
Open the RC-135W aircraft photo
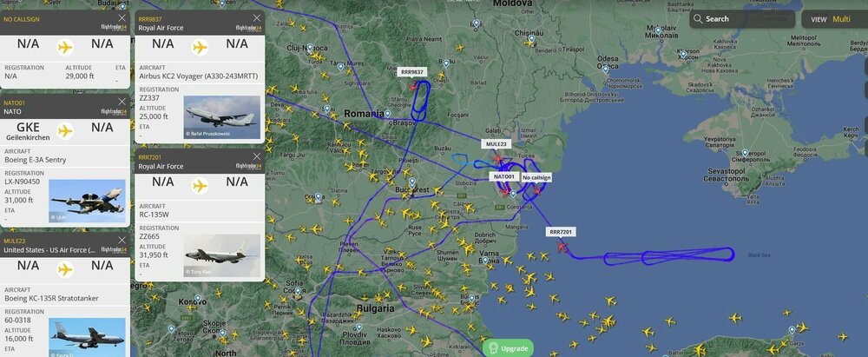[x=222, y=255]
